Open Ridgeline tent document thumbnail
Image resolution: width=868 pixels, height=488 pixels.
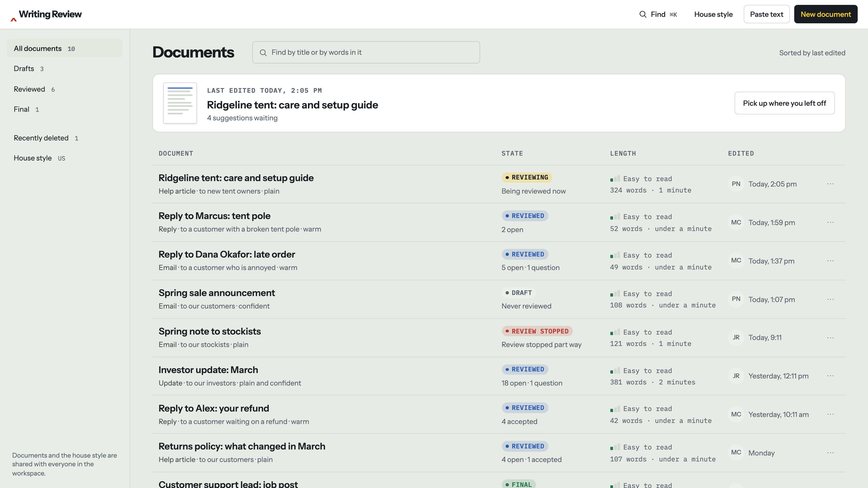180,103
